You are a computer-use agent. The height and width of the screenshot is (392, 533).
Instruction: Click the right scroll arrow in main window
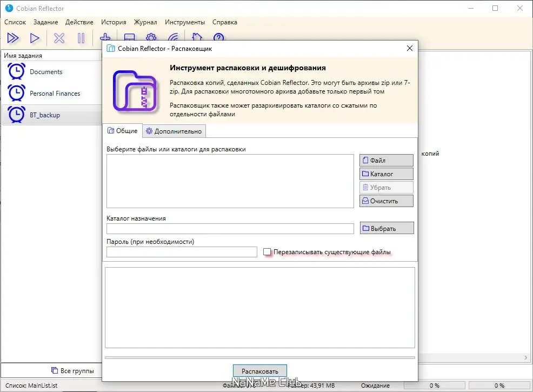click(x=525, y=357)
